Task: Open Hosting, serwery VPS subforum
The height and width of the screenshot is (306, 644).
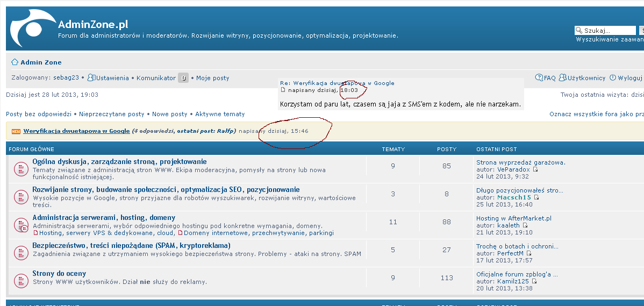Action: [x=106, y=233]
